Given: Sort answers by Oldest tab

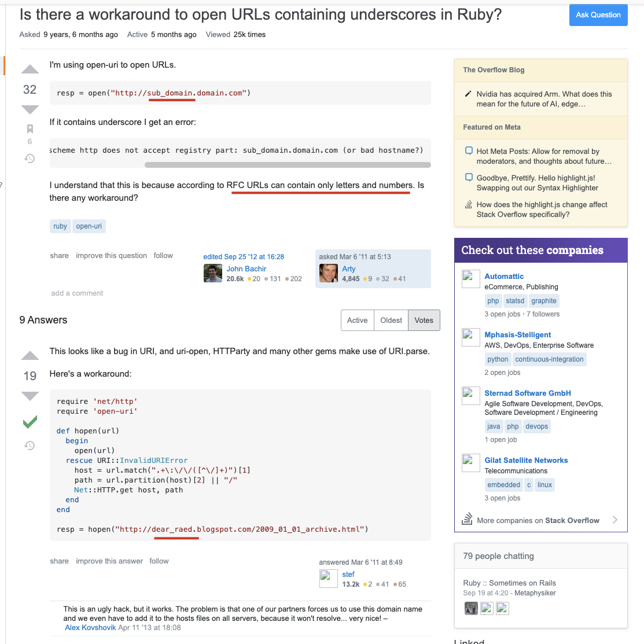Looking at the screenshot, I should tap(391, 321).
